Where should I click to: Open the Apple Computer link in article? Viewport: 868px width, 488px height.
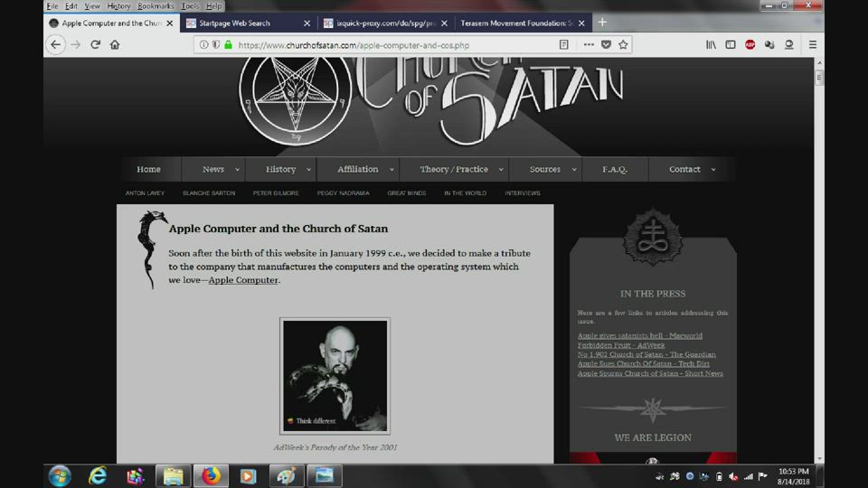click(x=243, y=280)
